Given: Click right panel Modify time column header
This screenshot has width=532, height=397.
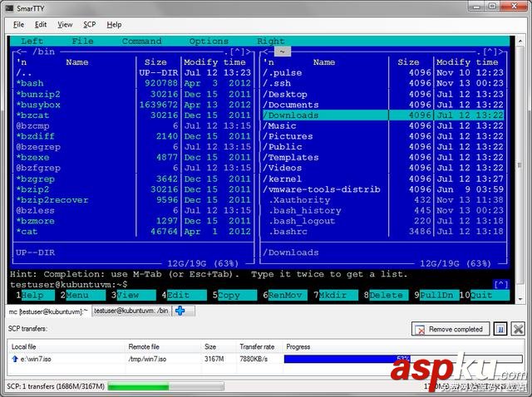Looking at the screenshot, I should [x=467, y=62].
